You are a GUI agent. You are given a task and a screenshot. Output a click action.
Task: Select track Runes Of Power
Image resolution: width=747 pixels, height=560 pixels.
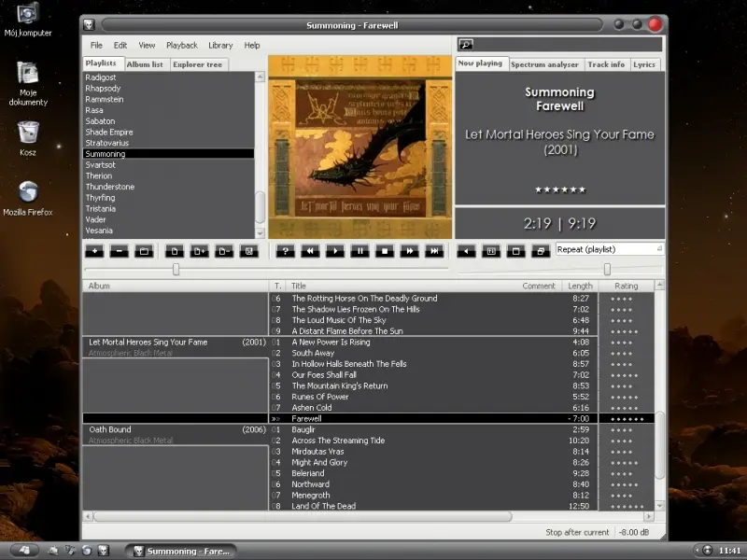tap(319, 397)
